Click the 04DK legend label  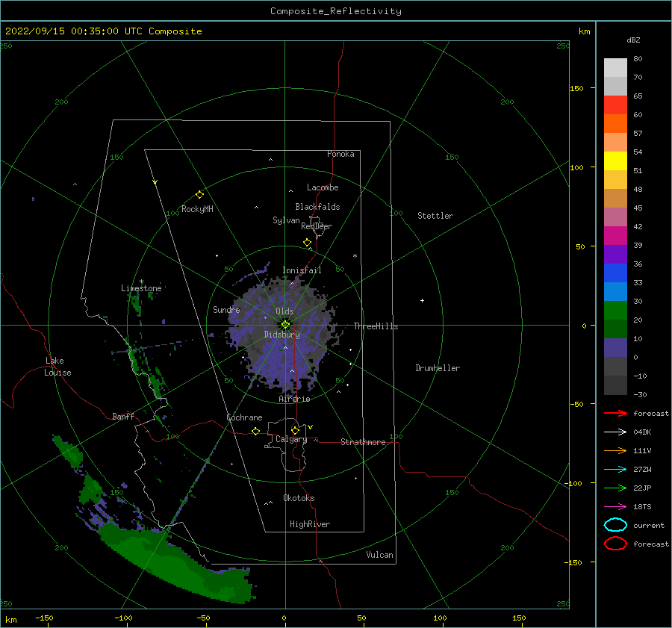[x=642, y=432]
